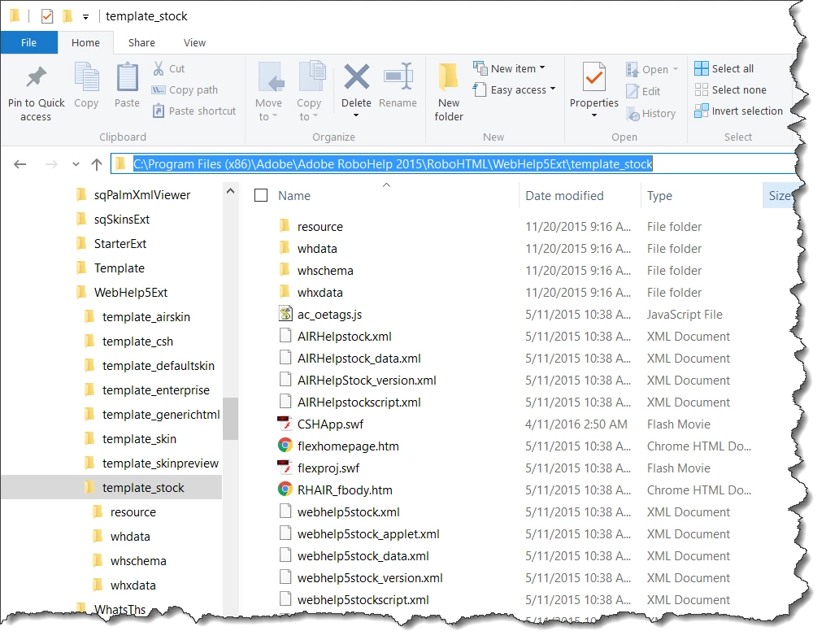
Task: Select AIRHelpStock_version.xml file
Action: coord(367,381)
